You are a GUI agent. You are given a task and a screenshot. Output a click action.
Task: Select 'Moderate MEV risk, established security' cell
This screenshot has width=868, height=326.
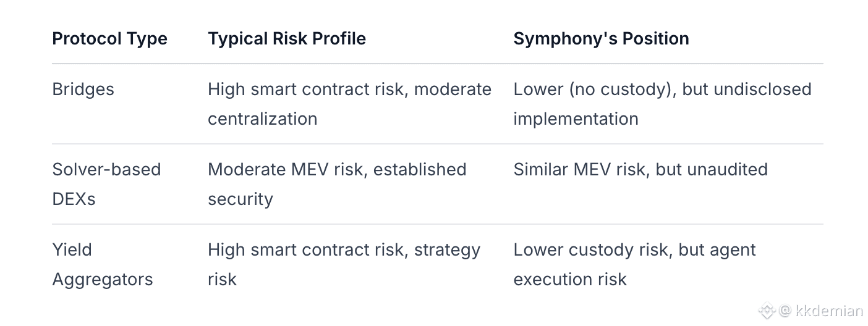[337, 183]
